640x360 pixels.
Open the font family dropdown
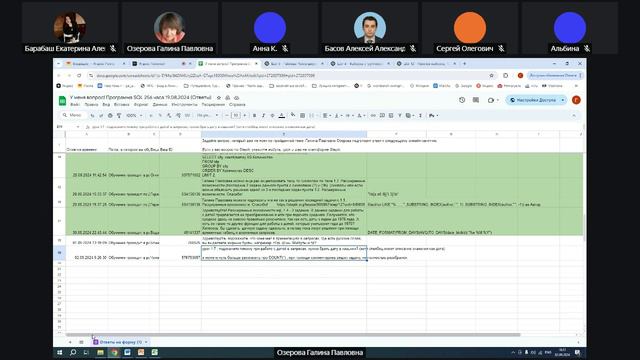click(207, 116)
